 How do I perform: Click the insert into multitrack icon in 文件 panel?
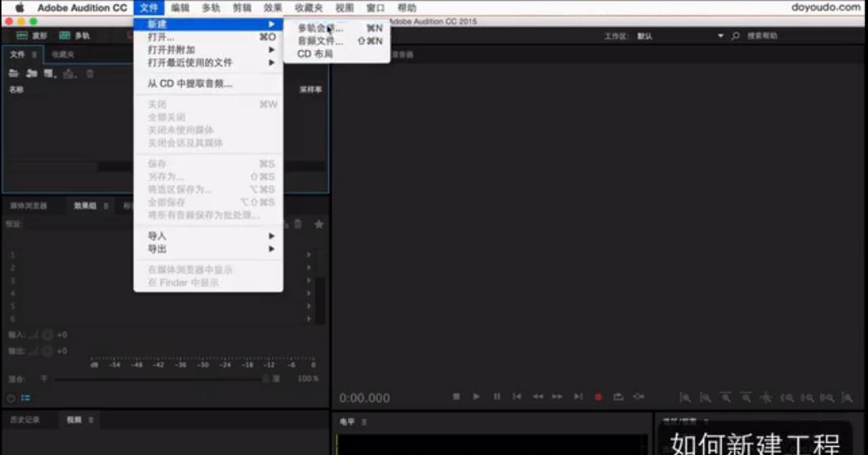(69, 73)
